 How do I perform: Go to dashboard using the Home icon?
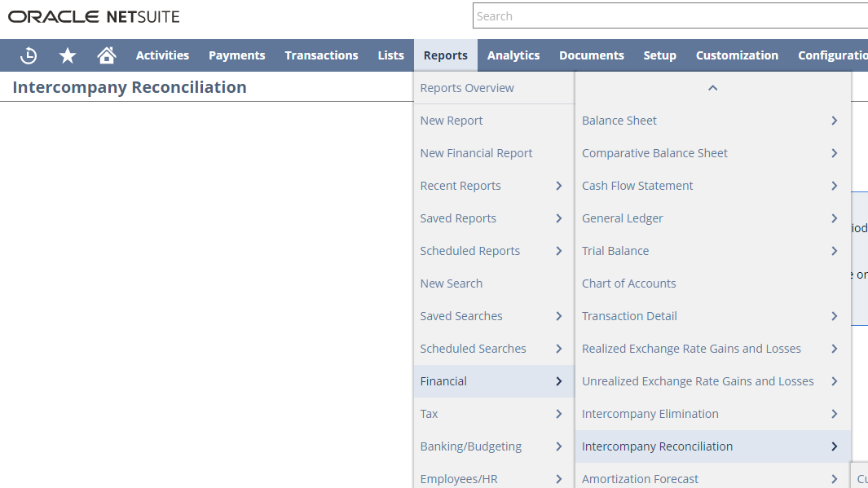click(x=106, y=55)
